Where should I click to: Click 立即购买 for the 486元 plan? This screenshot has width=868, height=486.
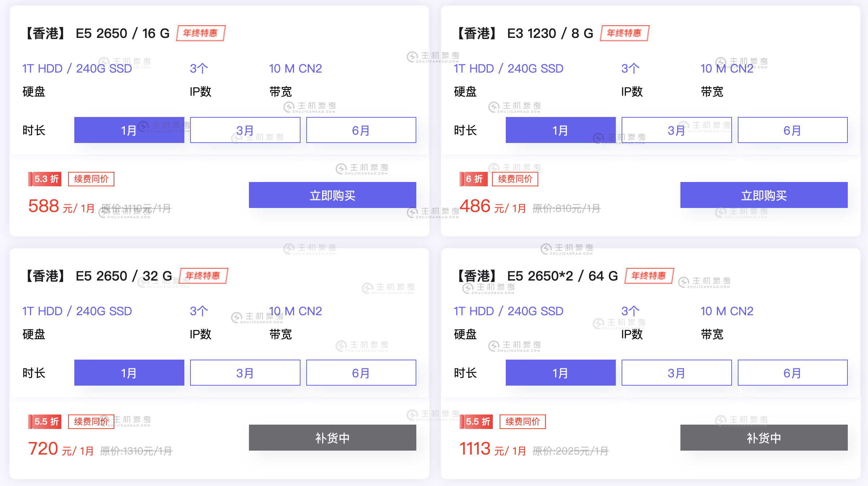[x=764, y=195]
